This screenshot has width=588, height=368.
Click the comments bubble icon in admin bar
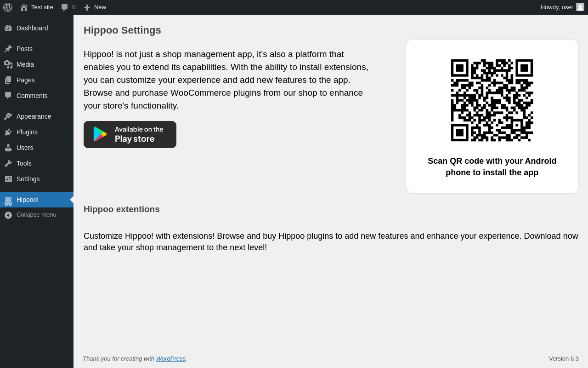pyautogui.click(x=65, y=7)
